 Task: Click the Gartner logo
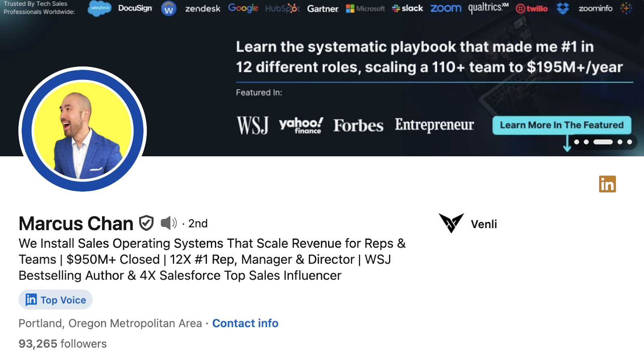point(323,8)
